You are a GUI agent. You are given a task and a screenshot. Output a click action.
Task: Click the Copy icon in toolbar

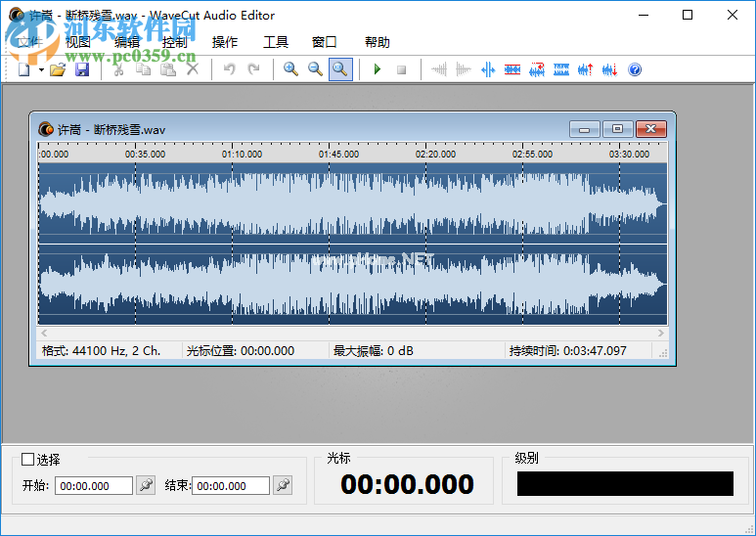click(143, 69)
